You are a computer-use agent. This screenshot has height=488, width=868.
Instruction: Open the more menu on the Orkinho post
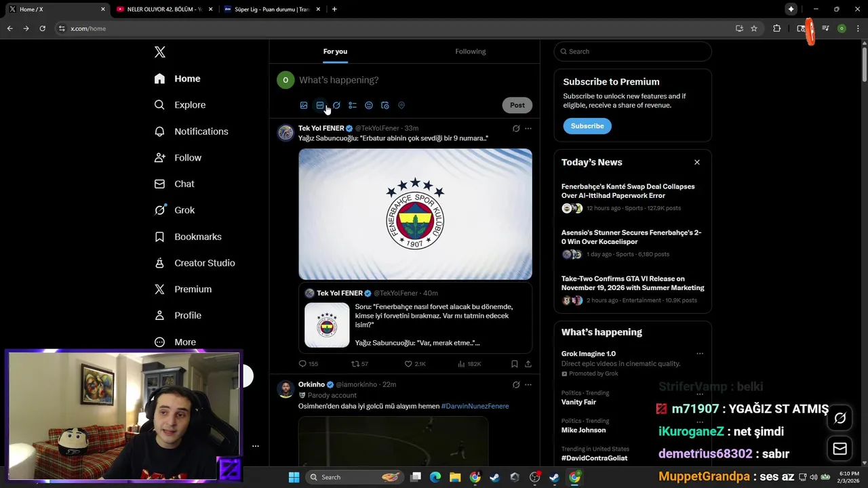[x=528, y=384]
